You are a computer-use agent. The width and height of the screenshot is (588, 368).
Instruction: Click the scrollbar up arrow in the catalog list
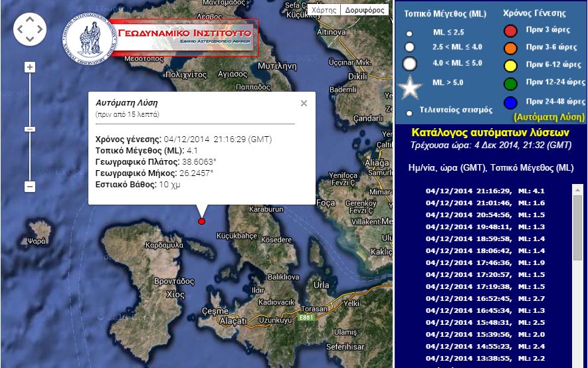[577, 189]
